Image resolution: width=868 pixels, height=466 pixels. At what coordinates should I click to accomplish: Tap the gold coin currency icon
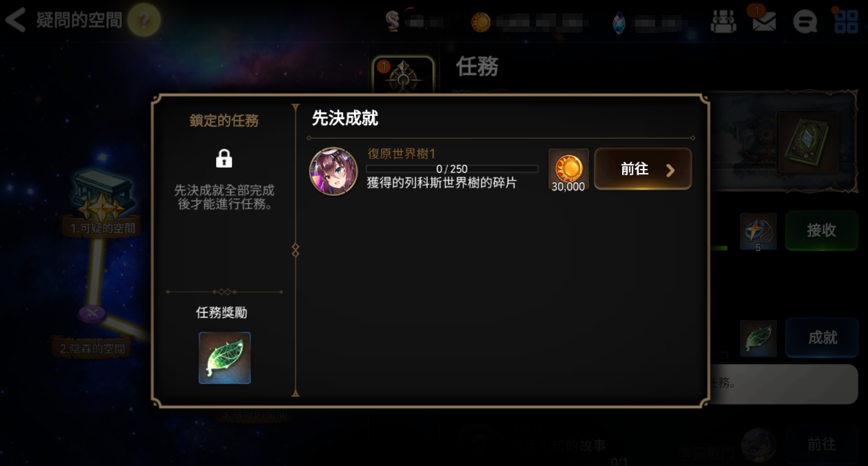tap(480, 23)
